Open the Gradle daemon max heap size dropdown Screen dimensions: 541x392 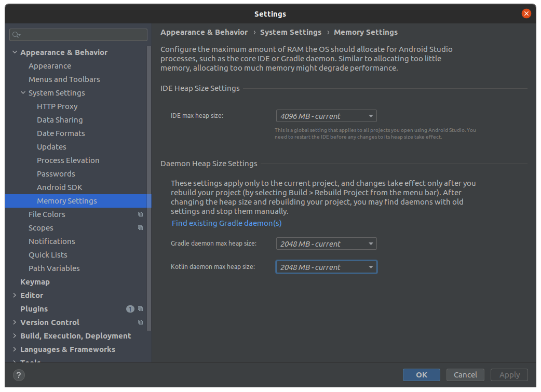(x=327, y=244)
